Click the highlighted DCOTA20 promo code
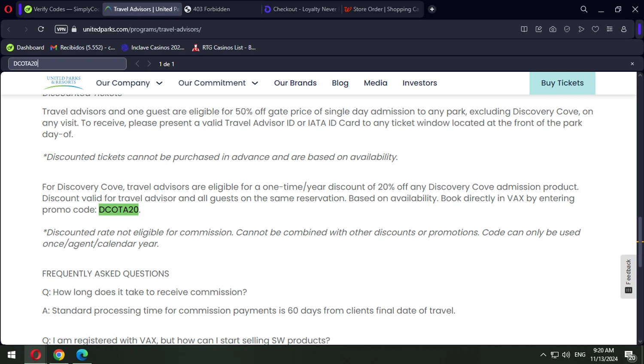 tap(119, 210)
